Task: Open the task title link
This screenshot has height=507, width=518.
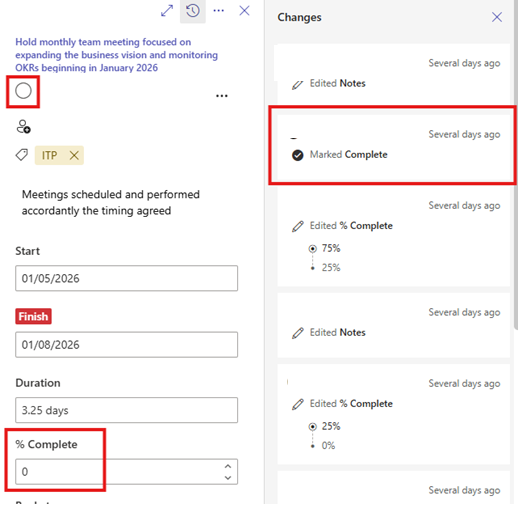Action: tap(116, 55)
